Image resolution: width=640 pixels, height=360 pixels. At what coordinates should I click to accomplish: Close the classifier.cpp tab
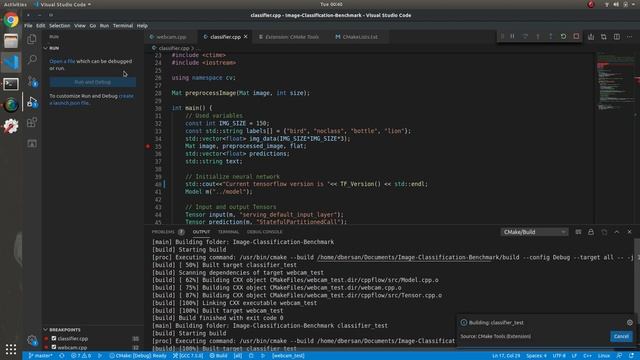click(246, 37)
